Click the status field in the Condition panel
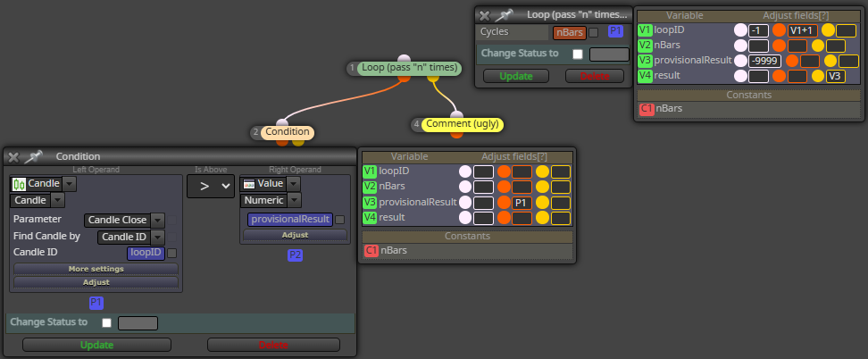 [138, 323]
